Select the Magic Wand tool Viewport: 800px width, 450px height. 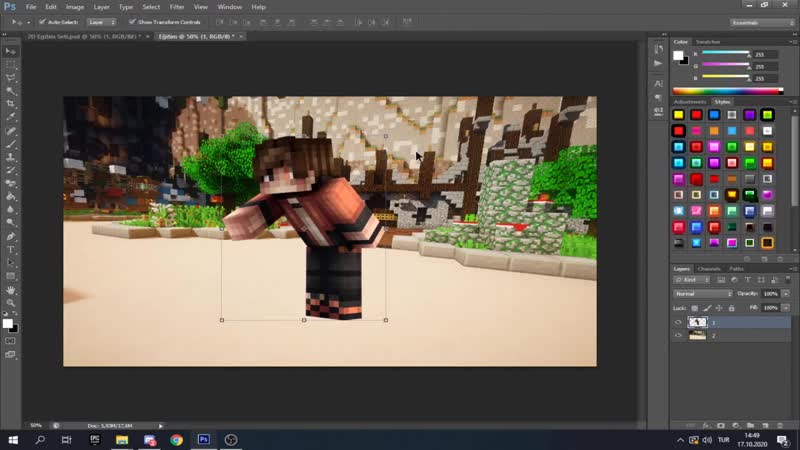click(x=10, y=91)
